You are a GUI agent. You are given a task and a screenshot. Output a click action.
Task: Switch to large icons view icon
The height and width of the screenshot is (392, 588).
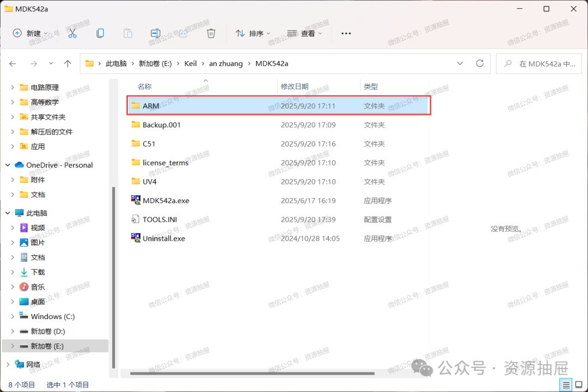pyautogui.click(x=579, y=384)
